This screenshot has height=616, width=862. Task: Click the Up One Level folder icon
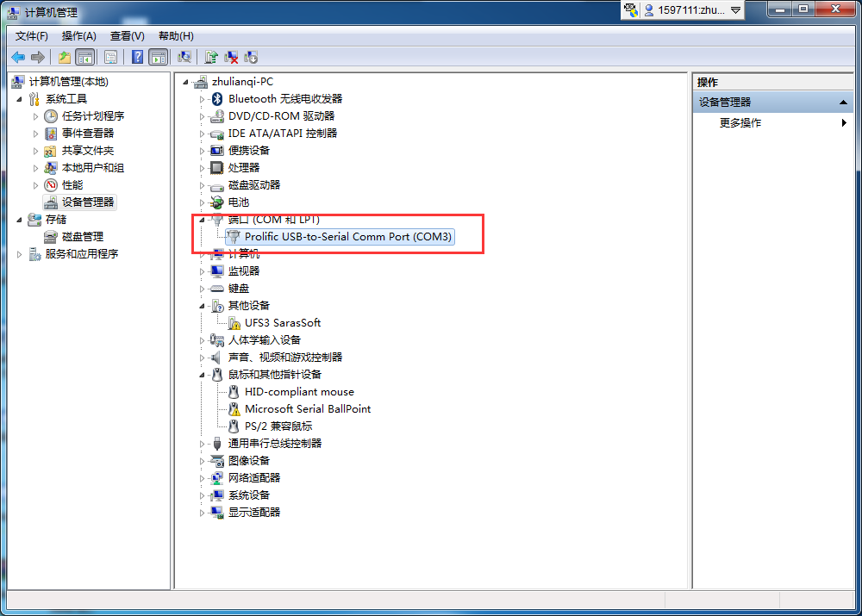tap(65, 57)
